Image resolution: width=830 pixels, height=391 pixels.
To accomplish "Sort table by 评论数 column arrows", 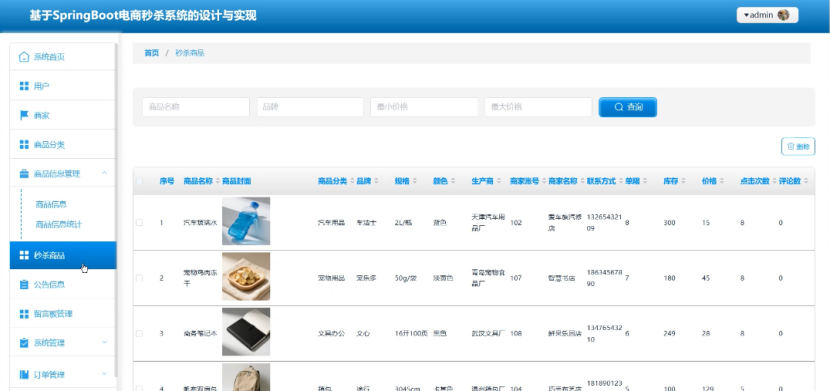I will coord(806,181).
